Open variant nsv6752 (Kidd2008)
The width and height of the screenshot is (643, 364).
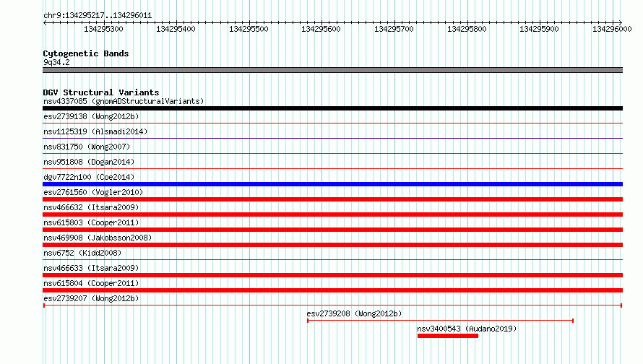[x=82, y=253]
